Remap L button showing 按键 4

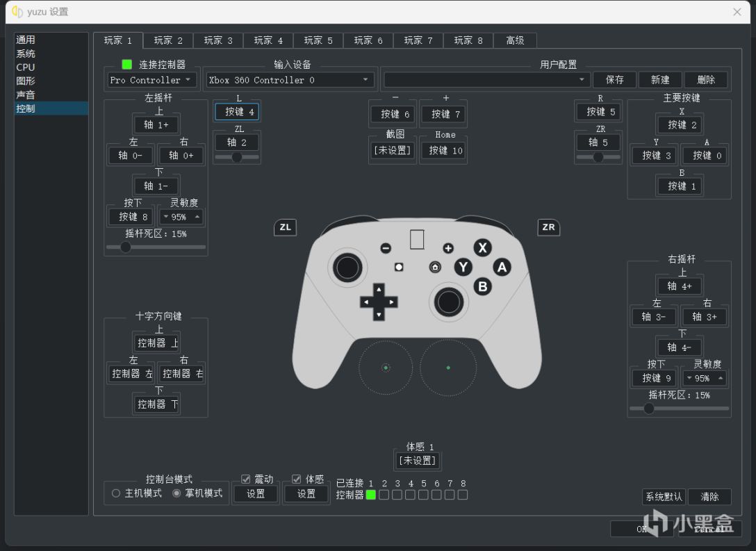tap(237, 112)
